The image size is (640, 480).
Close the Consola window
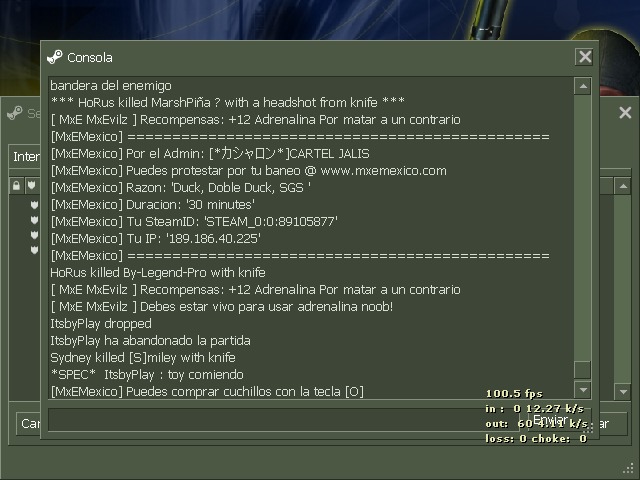coord(584,57)
